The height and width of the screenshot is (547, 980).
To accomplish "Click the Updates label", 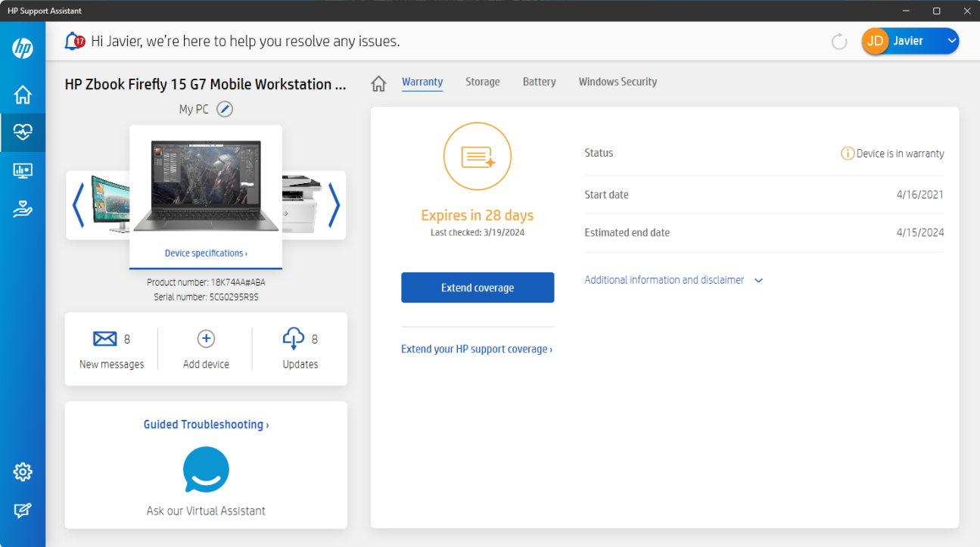I will (x=300, y=364).
